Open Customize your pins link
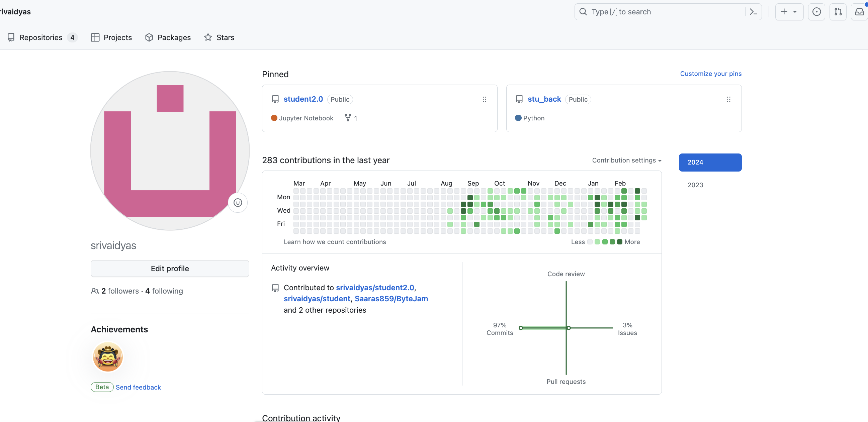 (711, 74)
